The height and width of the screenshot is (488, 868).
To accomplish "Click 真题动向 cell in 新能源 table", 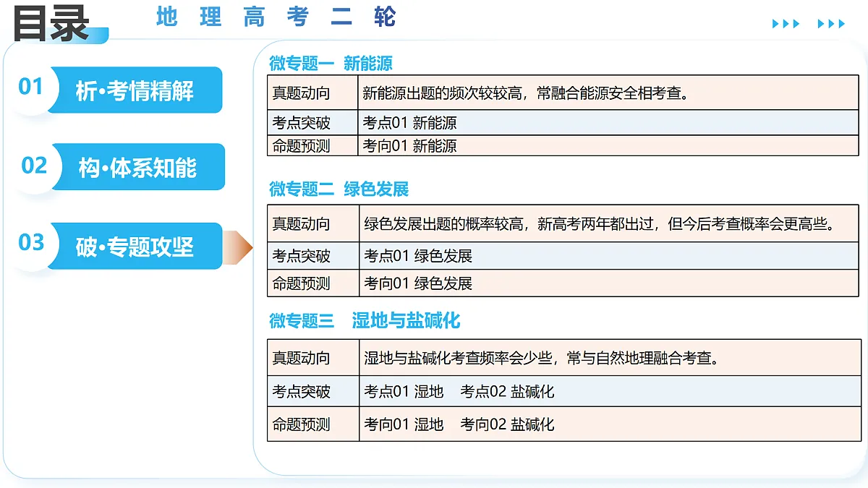I will (312, 93).
